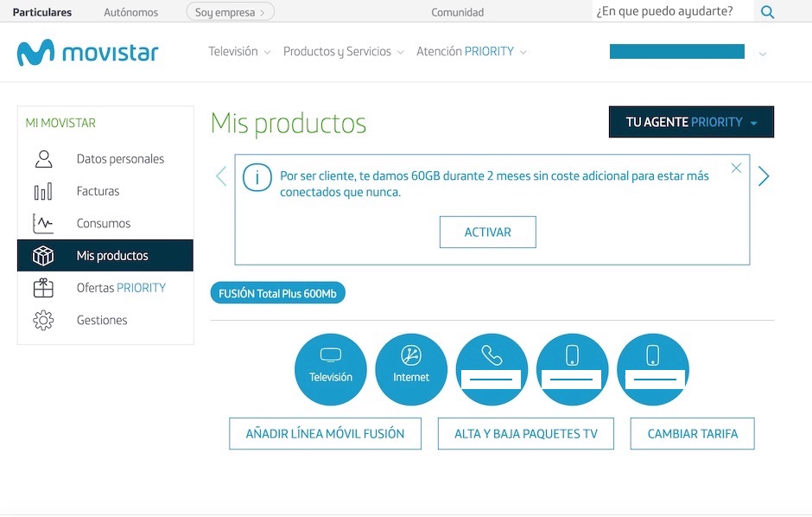
Task: Click the Datos personales person icon
Action: [43, 159]
